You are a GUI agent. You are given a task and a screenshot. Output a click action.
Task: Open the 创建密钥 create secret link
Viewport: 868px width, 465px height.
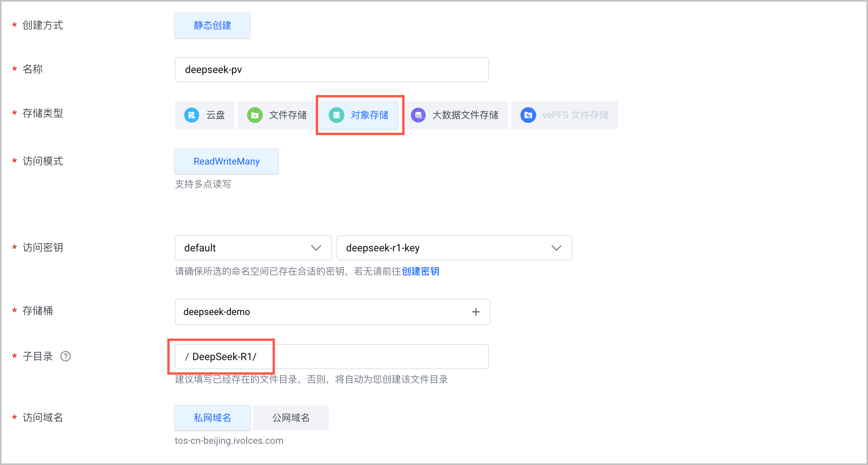pos(420,271)
